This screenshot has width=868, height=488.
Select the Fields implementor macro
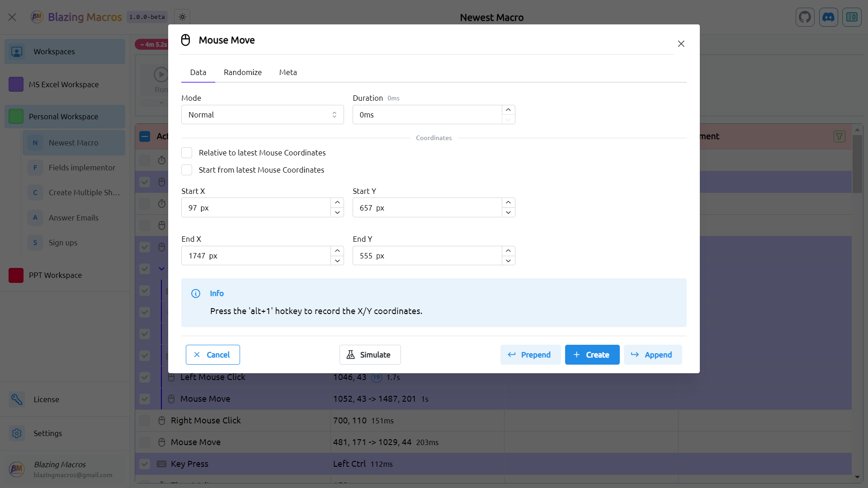pos(74,168)
